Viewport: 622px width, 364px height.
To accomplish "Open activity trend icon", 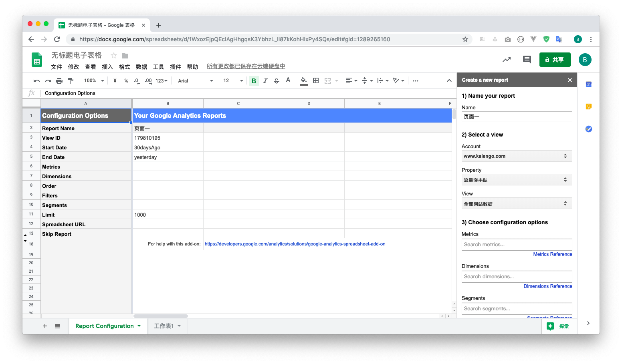I will 507,60.
